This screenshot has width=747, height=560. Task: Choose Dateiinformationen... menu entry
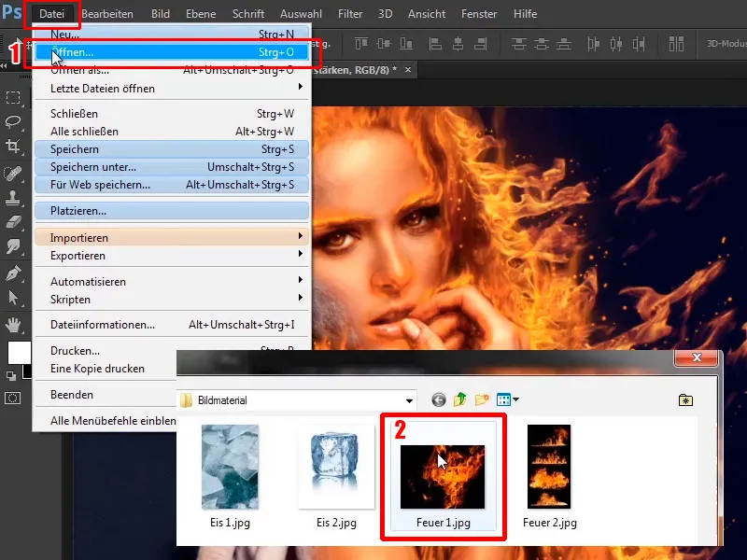pyautogui.click(x=172, y=324)
